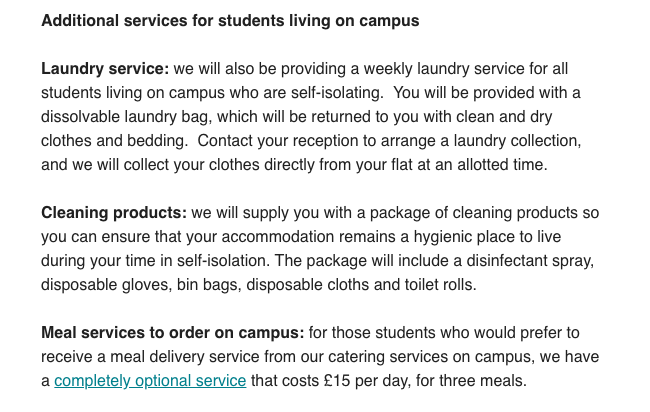650x412 pixels.
Task: Click the phrase allotted time
Action: point(502,165)
